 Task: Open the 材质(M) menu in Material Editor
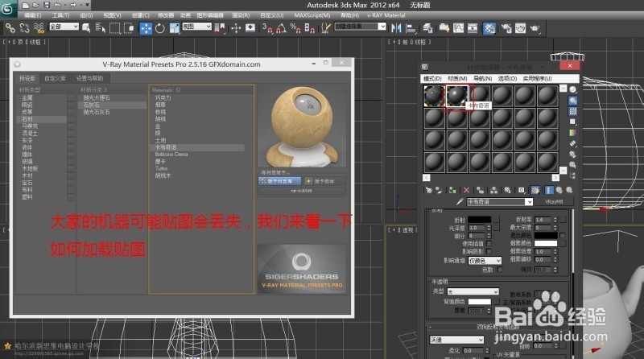tap(456, 78)
